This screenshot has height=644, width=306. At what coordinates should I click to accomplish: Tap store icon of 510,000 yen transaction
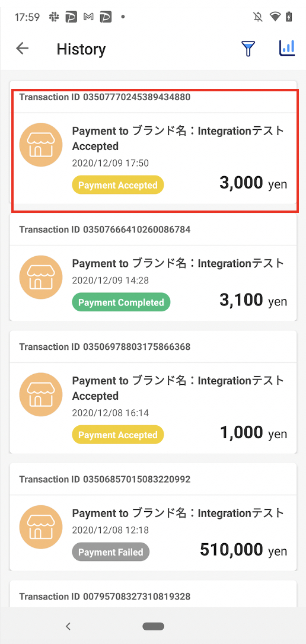(x=41, y=527)
